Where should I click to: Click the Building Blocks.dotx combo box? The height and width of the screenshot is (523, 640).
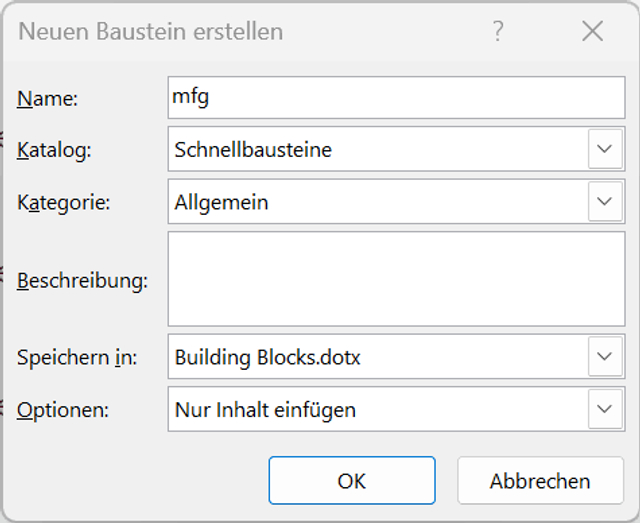click(x=396, y=356)
